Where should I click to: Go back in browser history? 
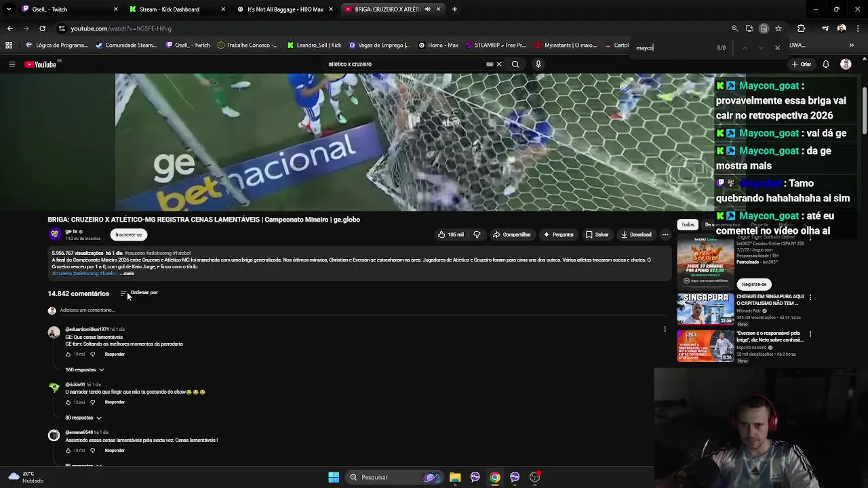point(9,28)
